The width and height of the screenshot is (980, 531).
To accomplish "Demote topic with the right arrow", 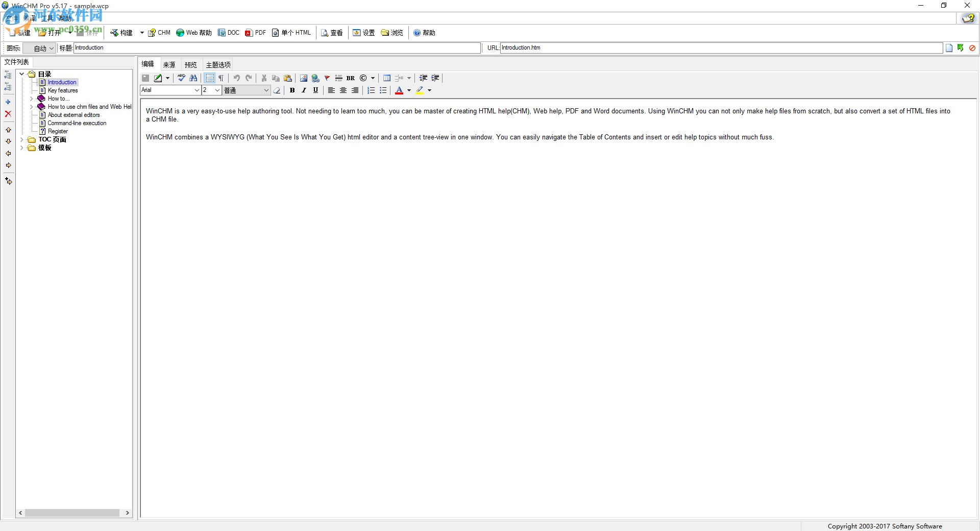I will pyautogui.click(x=8, y=165).
